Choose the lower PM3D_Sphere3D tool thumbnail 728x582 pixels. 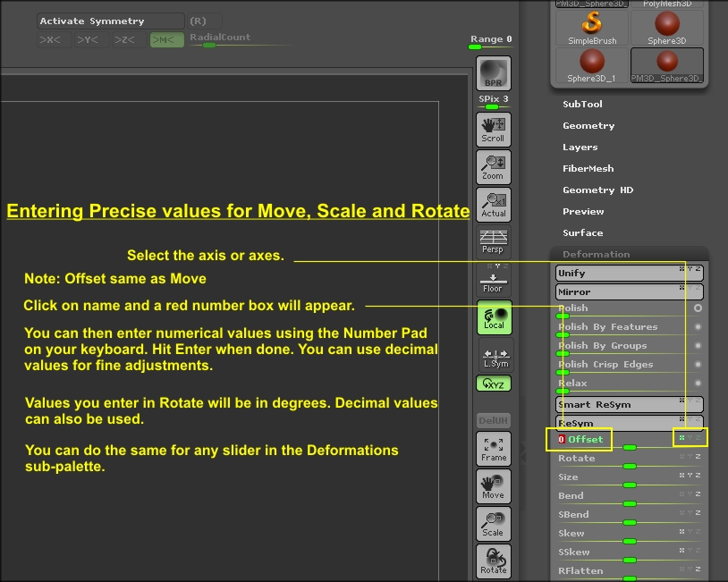click(666, 65)
